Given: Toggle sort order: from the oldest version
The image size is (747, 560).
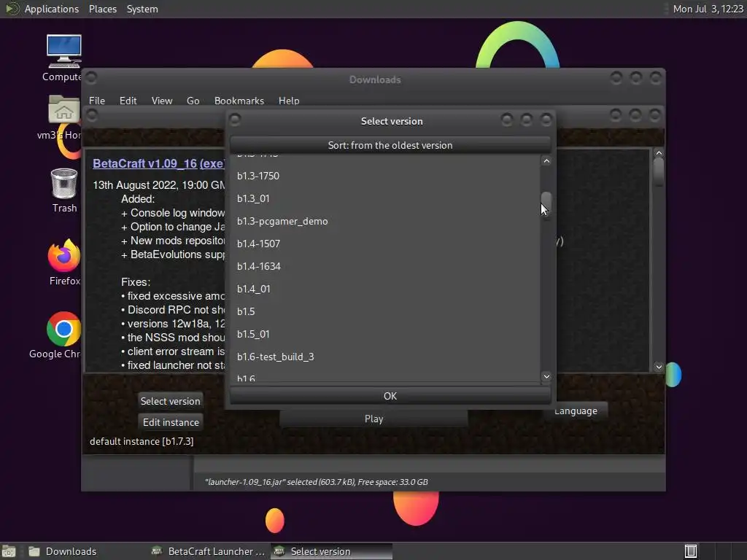Looking at the screenshot, I should [x=390, y=145].
